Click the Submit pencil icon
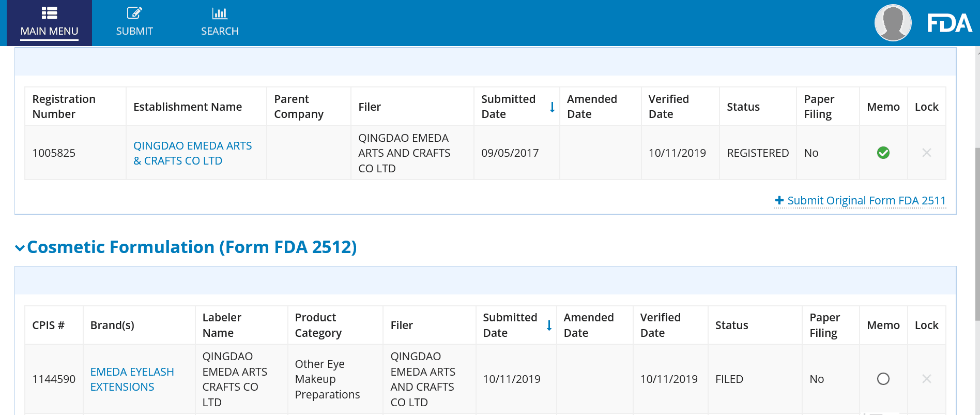 pyautogui.click(x=134, y=13)
